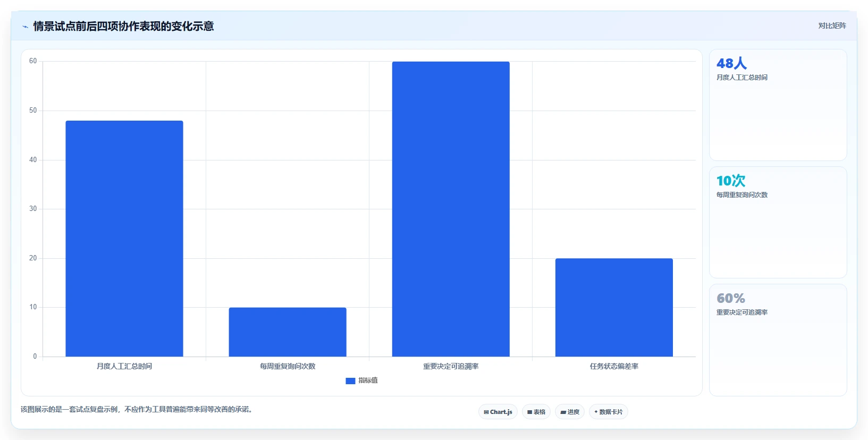Select the Chart.js chip
Screen dimensions: 868x440
(498, 412)
